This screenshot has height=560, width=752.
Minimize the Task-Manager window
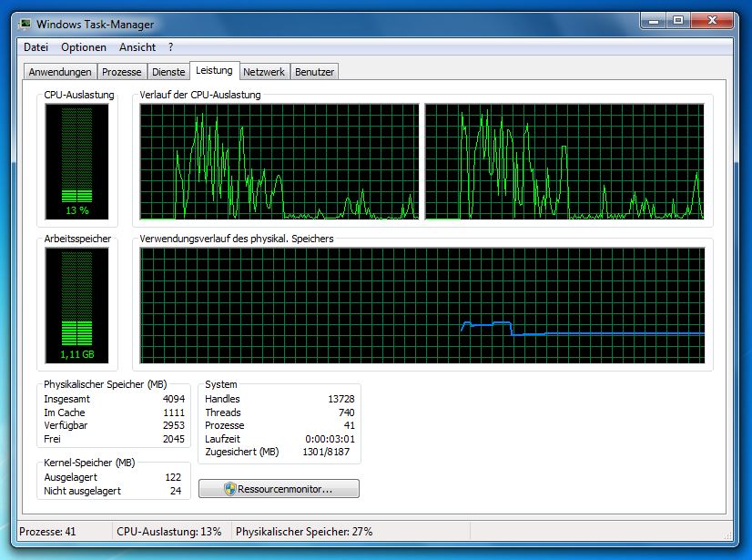point(653,21)
